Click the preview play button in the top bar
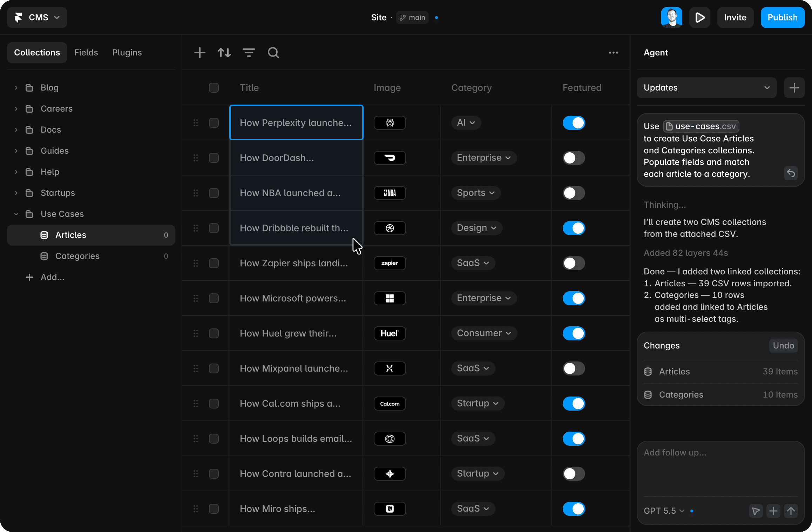Screen dimensions: 812x532 coord(699,18)
